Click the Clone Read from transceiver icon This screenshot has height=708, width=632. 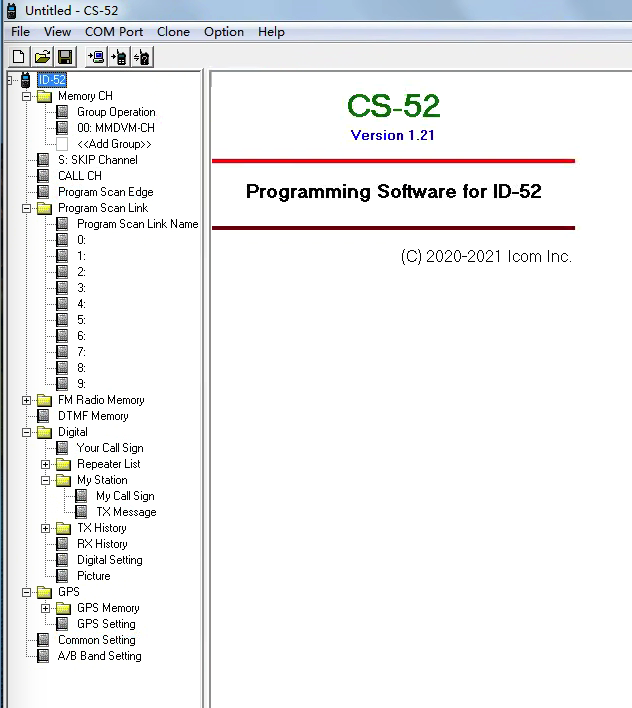pos(96,57)
